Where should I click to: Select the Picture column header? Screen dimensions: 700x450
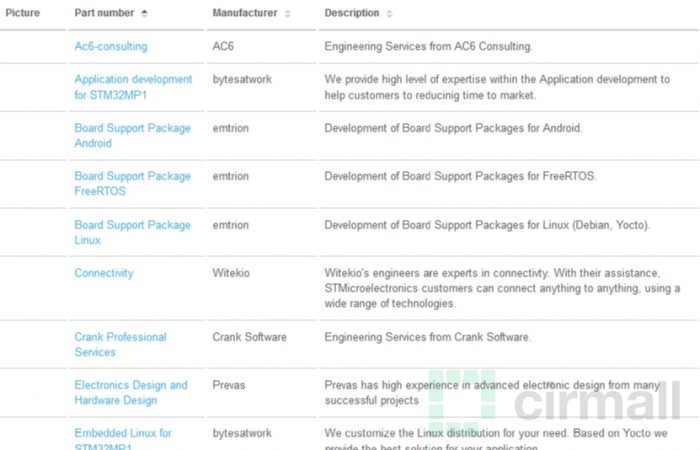(23, 13)
